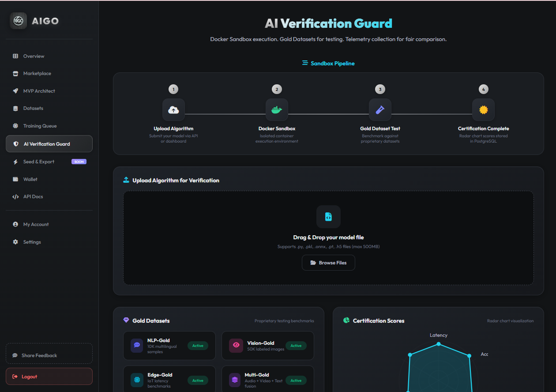
Task: Click the SOON badge next to Seed & Export
Action: click(79, 162)
